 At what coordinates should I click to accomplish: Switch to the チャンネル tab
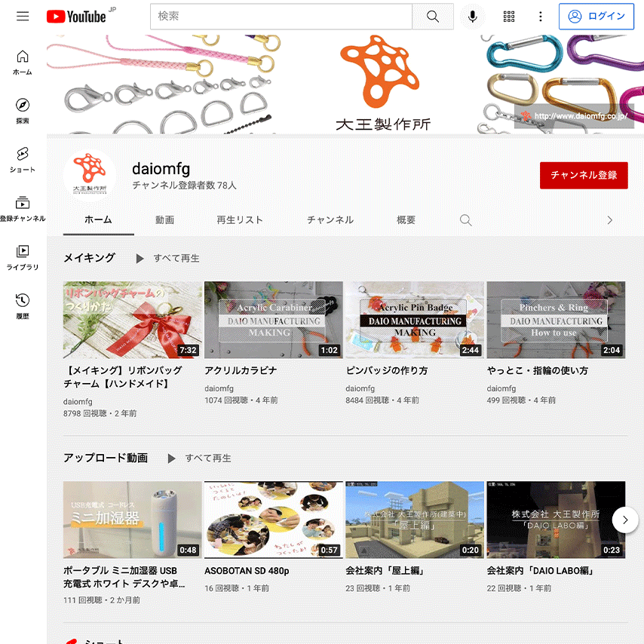click(330, 220)
